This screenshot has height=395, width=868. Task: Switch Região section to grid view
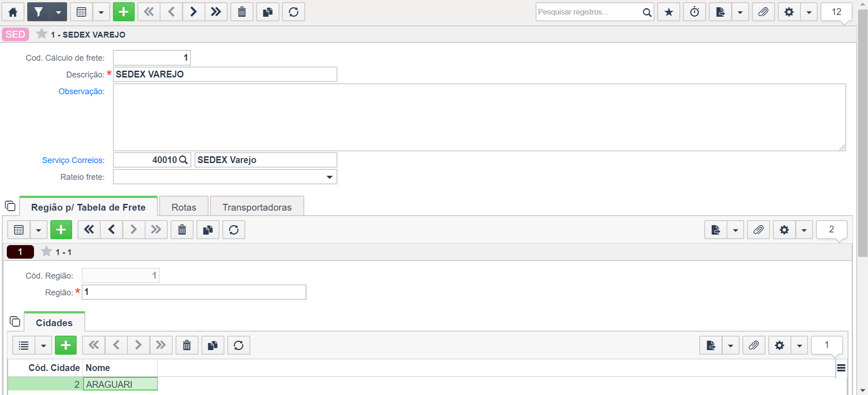[19, 230]
